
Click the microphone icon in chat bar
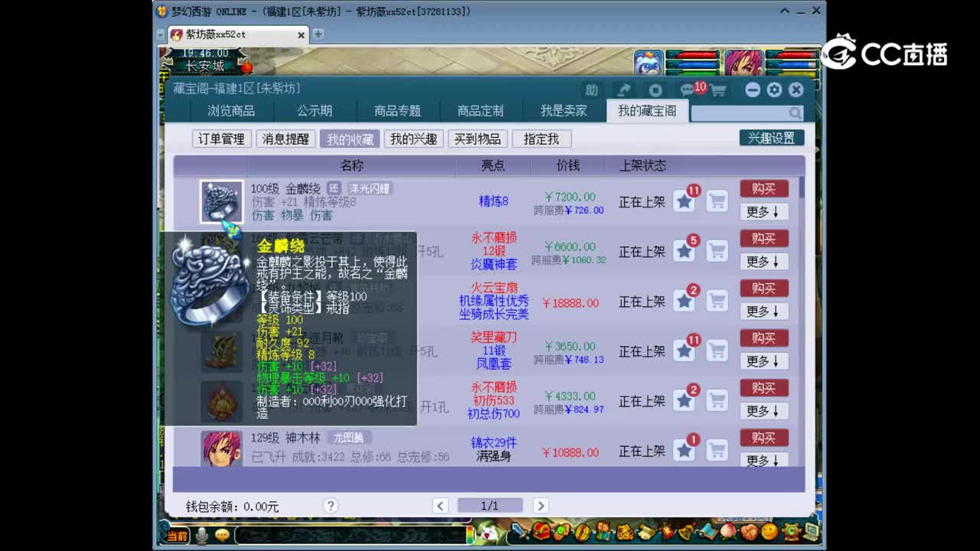pos(201,536)
